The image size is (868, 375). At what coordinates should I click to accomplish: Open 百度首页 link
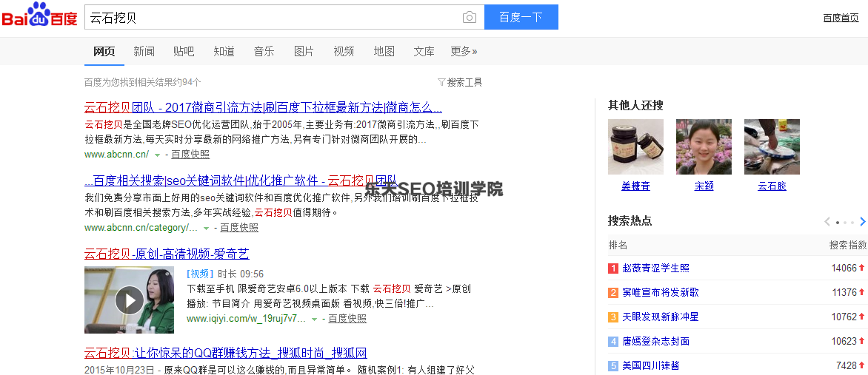(841, 18)
